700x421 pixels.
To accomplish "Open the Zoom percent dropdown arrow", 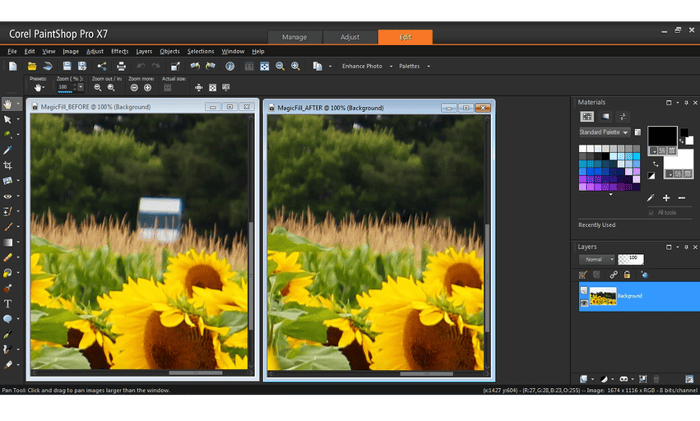I will [80, 88].
